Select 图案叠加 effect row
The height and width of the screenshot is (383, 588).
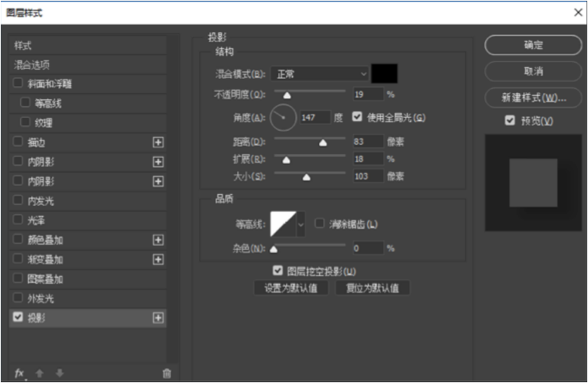87,279
